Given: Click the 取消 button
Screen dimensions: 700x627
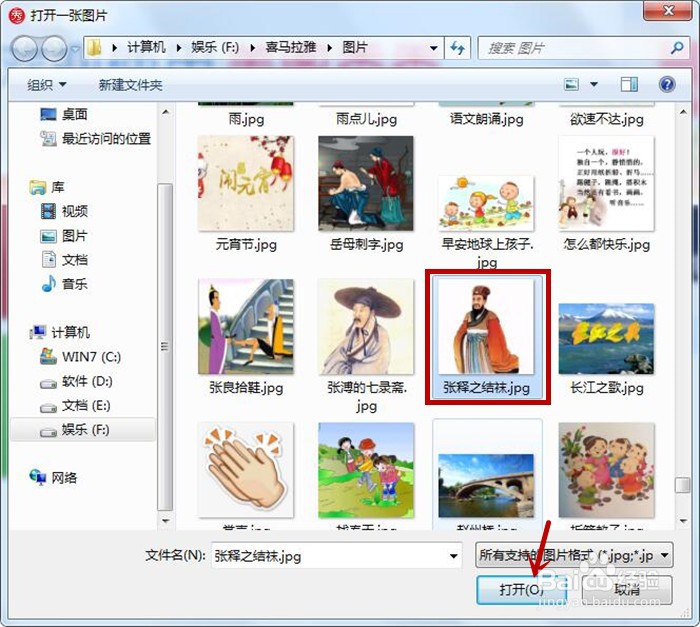Looking at the screenshot, I should (627, 590).
